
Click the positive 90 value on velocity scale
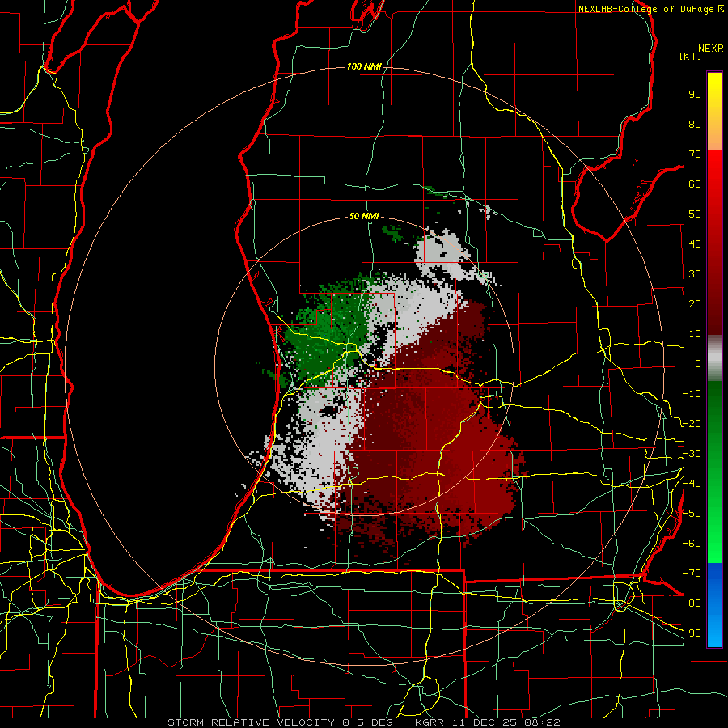tap(695, 95)
